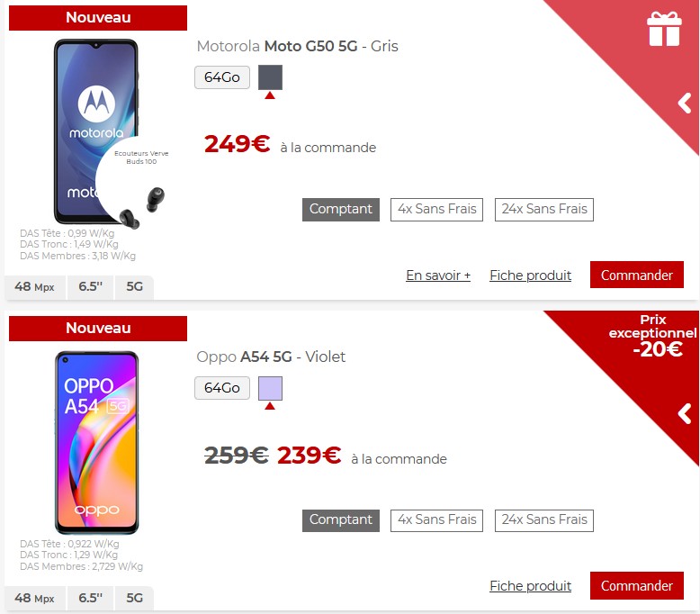Select the violet color swatch for Oppo A54
This screenshot has width=700, height=614.
(x=270, y=388)
